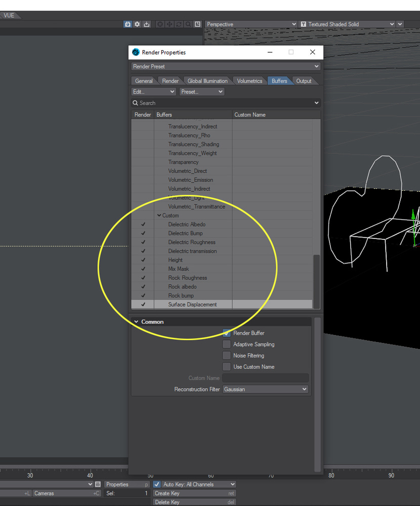Click the scene editor list icon near Properties

point(98,484)
